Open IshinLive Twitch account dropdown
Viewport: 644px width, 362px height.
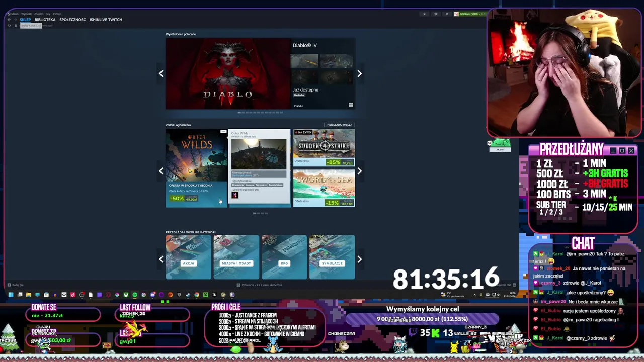coord(470,14)
